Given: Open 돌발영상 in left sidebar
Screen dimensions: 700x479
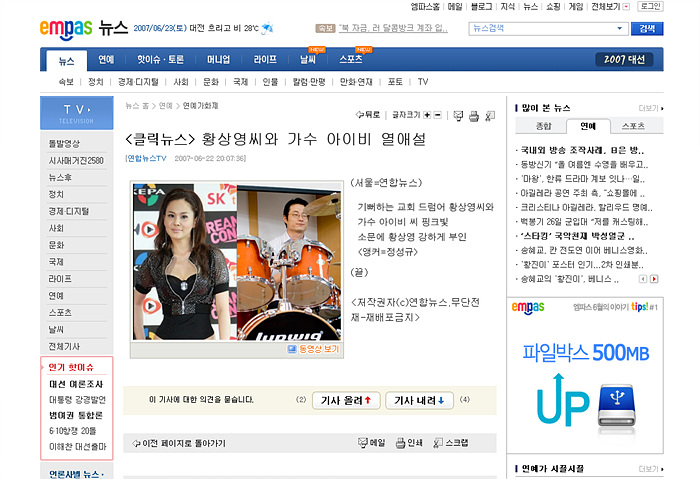Looking at the screenshot, I should pos(64,144).
